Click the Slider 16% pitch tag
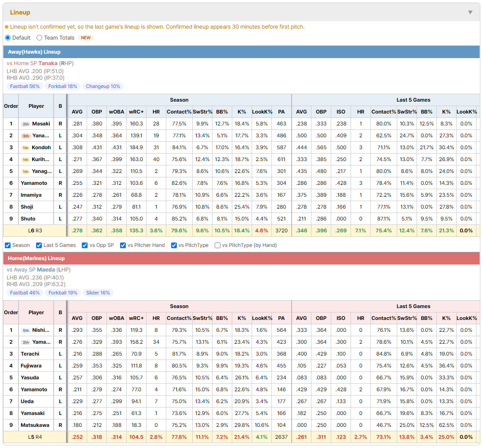 tap(98, 293)
